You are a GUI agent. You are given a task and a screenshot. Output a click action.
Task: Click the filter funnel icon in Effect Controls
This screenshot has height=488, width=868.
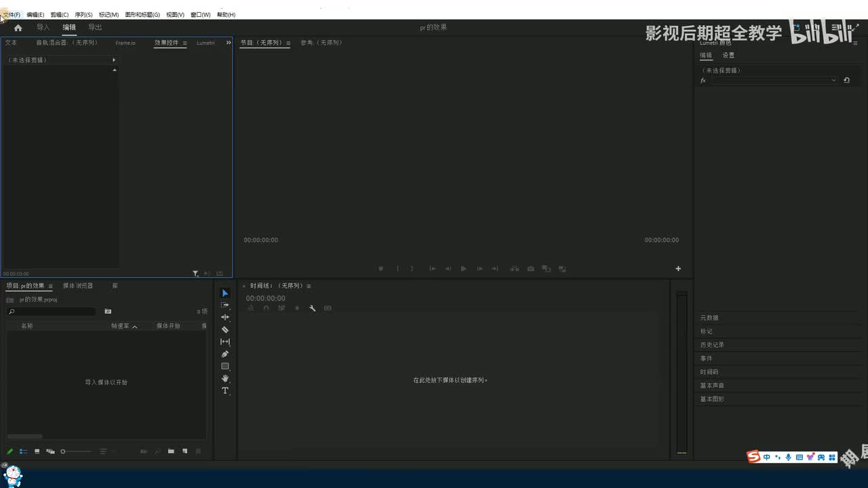click(195, 273)
